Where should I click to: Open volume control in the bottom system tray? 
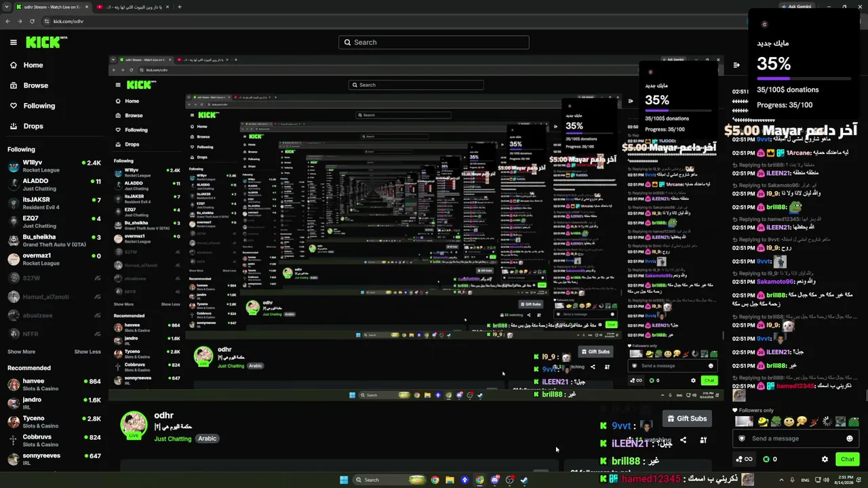pyautogui.click(x=826, y=480)
